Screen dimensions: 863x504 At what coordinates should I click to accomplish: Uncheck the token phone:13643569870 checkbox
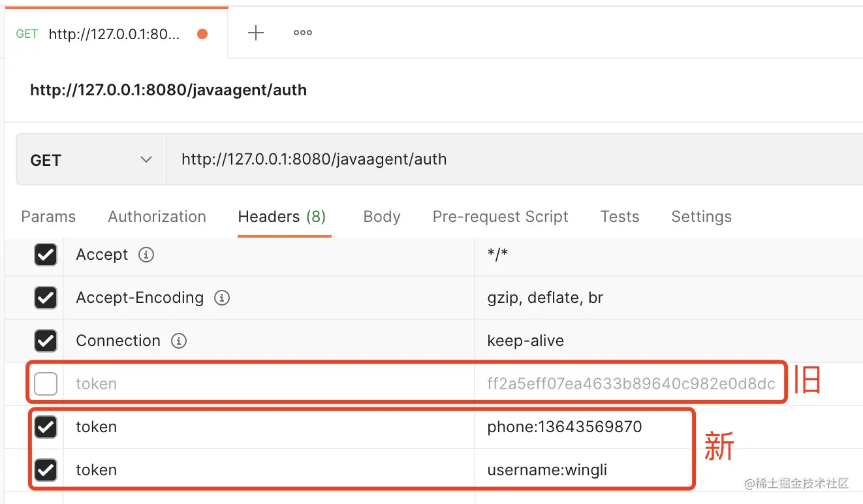coord(46,427)
